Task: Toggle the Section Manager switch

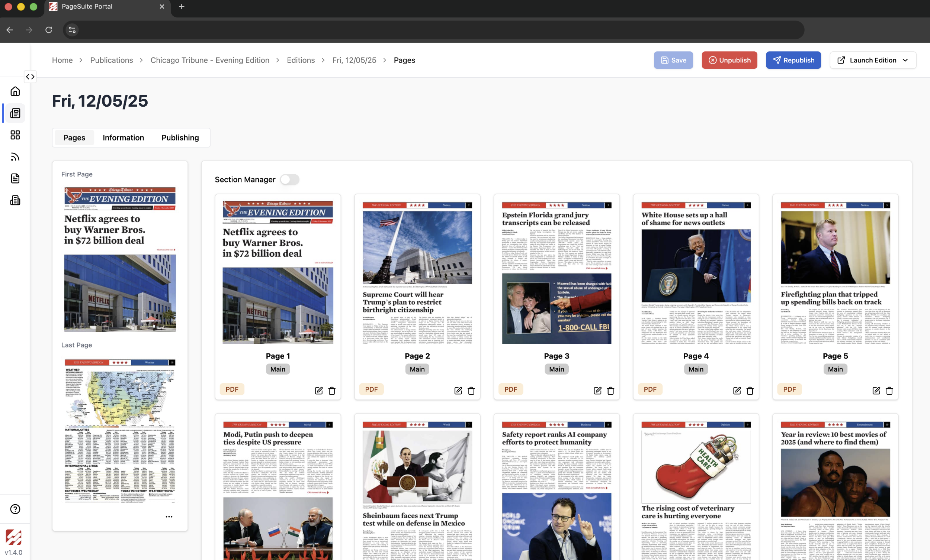Action: [289, 179]
